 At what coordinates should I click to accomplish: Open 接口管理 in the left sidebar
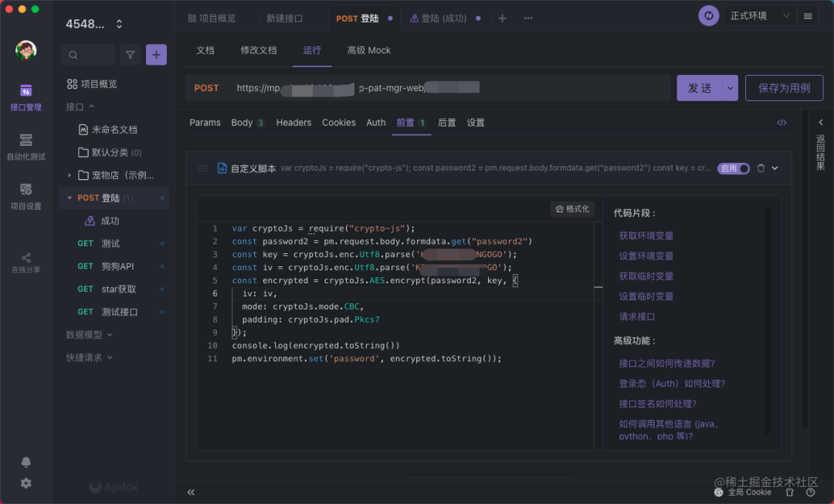(x=25, y=97)
